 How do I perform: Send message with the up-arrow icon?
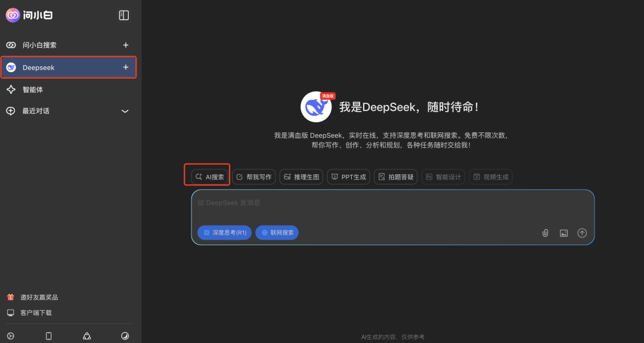[582, 233]
